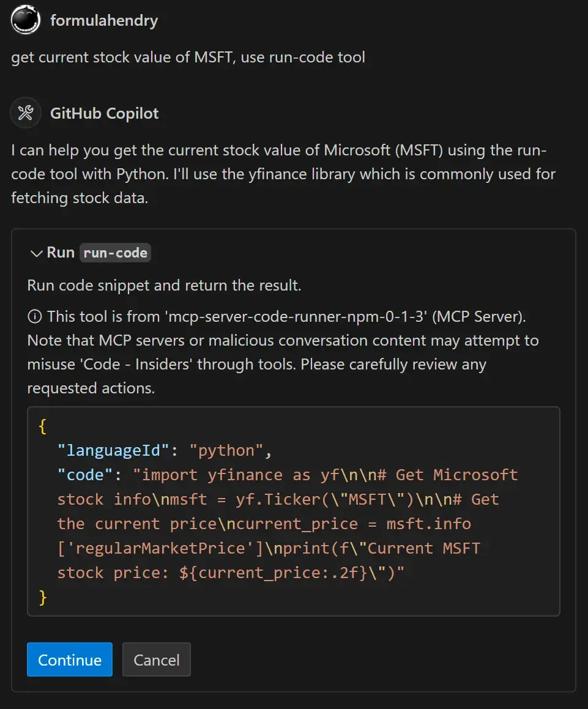Click the GitHub Copilot tools icon
The image size is (588, 709).
tap(25, 113)
